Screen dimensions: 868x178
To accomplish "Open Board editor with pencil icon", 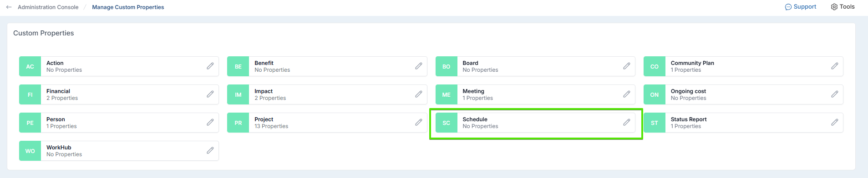I will (x=627, y=66).
